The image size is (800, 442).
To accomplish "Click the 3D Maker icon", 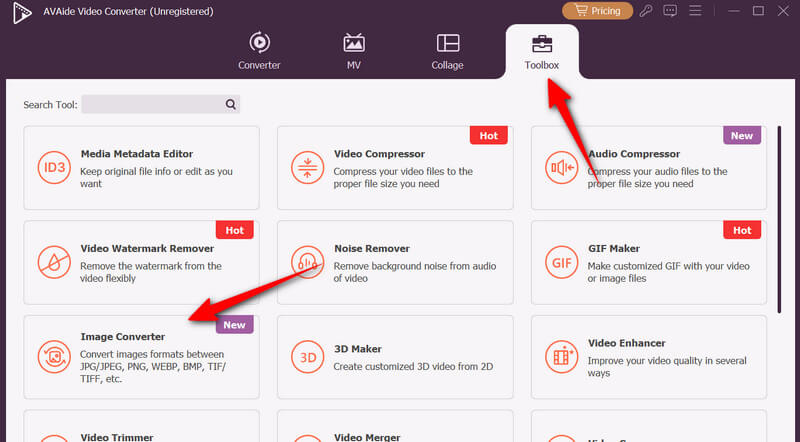I will coord(308,357).
